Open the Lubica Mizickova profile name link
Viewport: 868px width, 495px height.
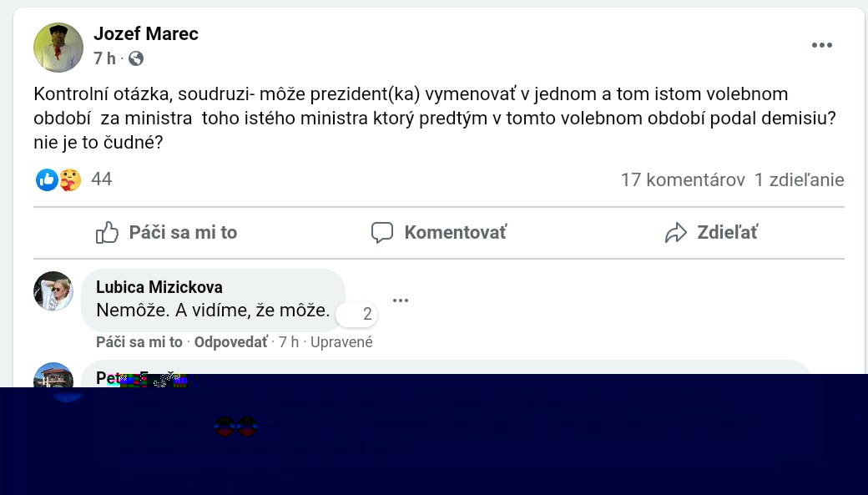159,287
